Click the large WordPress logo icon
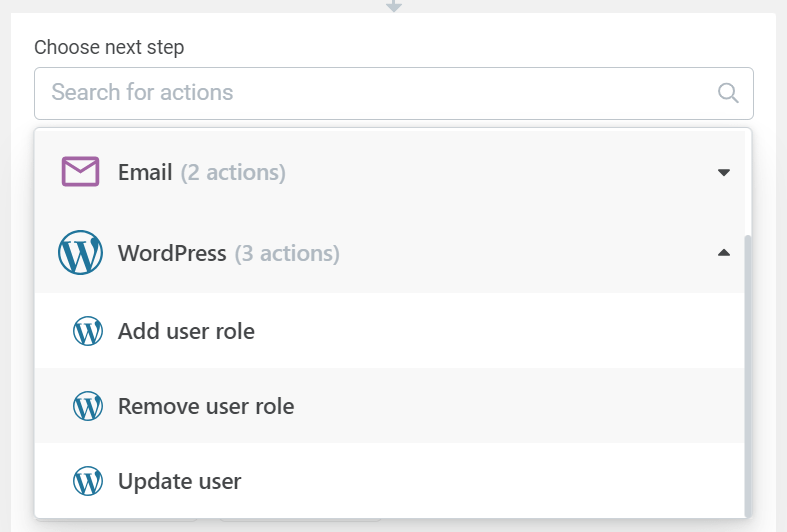 click(80, 252)
